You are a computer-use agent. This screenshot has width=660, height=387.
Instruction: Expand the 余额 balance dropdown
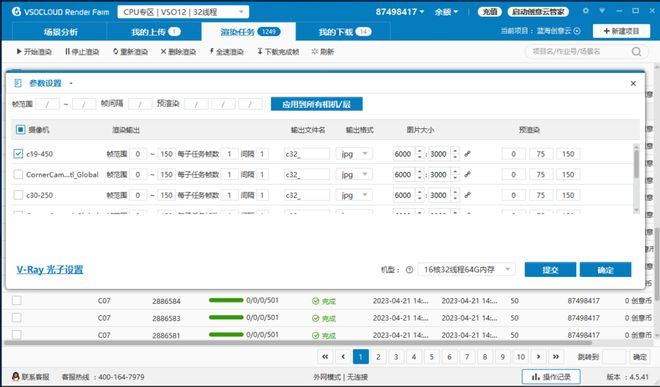[x=446, y=12]
